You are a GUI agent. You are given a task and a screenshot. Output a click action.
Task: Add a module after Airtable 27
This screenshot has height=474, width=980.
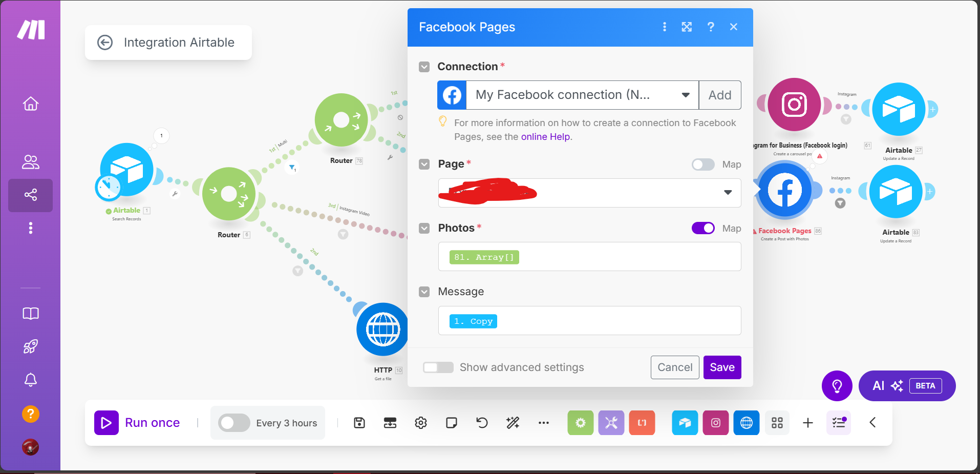click(932, 109)
